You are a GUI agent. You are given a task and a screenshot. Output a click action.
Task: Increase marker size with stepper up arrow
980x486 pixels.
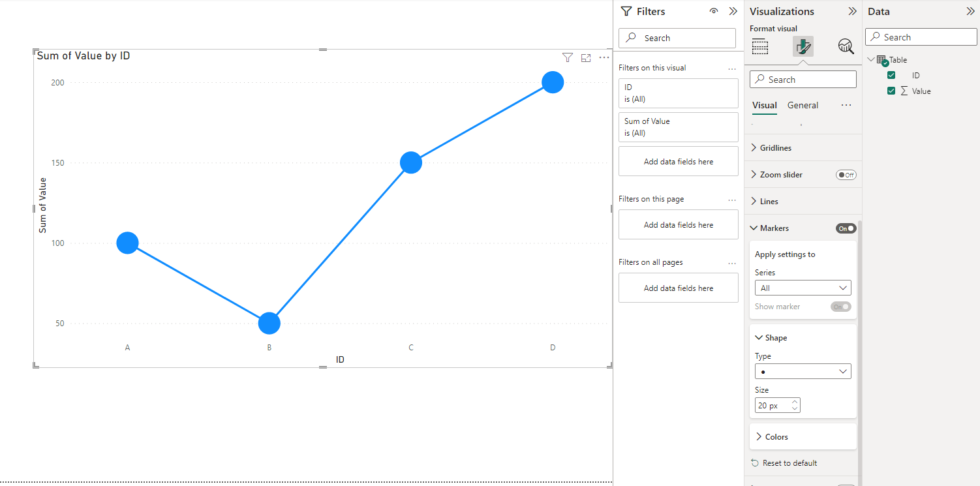pos(794,402)
